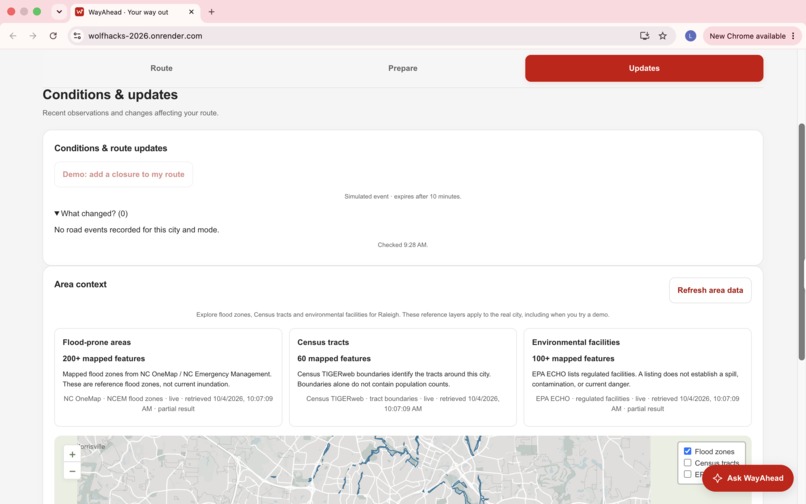Click sparkle icon on Ask WayAhead
This screenshot has width=806, height=504.
coord(718,478)
